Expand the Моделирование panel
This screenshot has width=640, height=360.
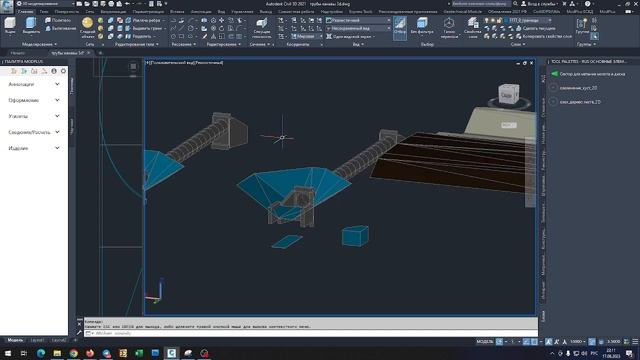(39, 44)
